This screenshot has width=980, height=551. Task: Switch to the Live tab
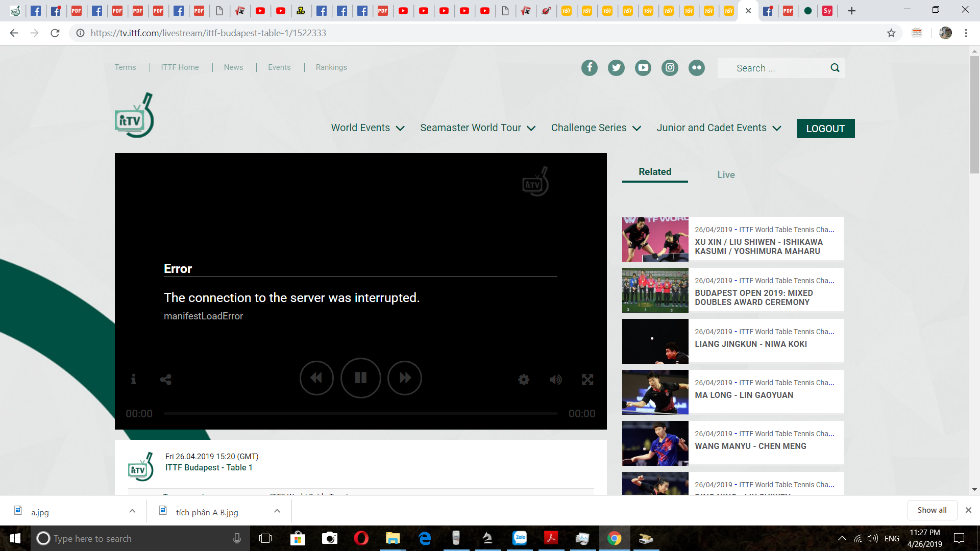726,174
